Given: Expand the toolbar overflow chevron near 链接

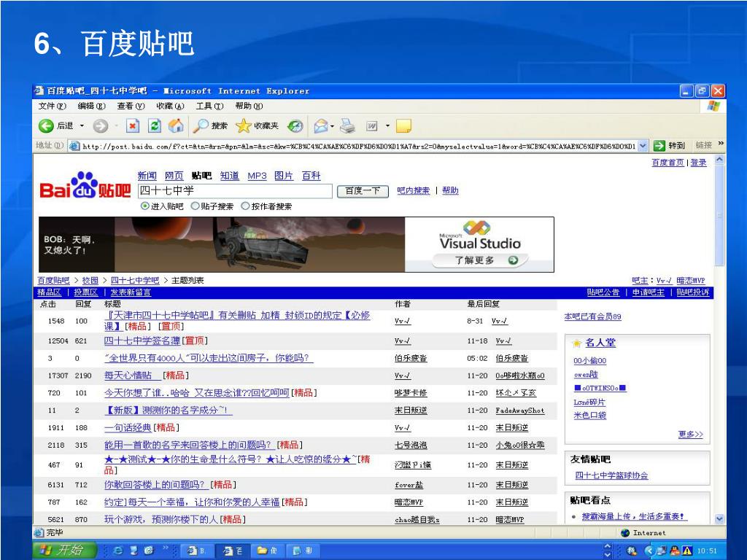Looking at the screenshot, I should coord(720,144).
